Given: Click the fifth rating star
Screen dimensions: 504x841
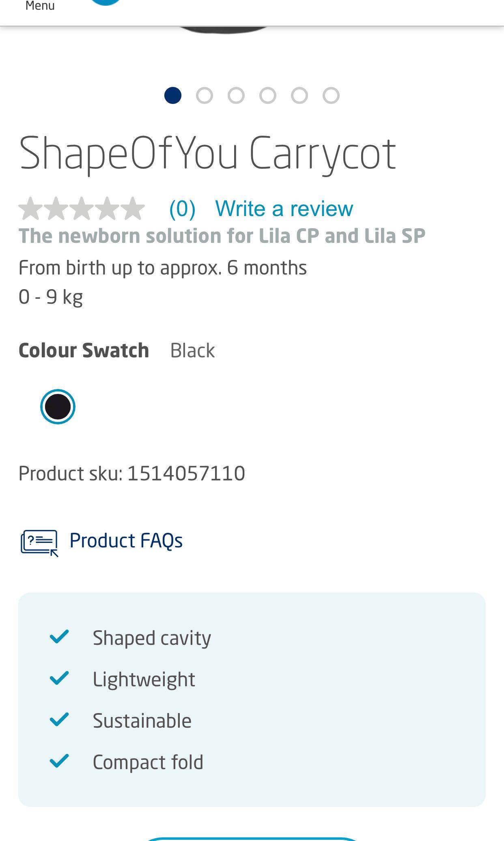Looking at the screenshot, I should click(133, 209).
